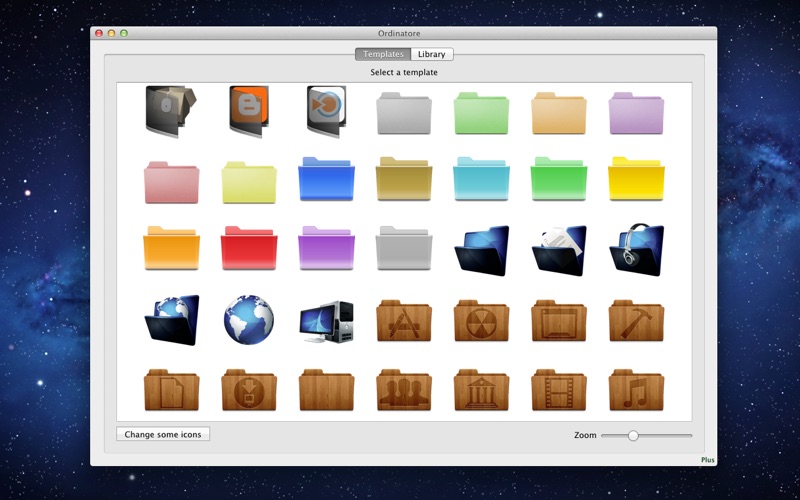Select the bright red folder template
Image resolution: width=800 pixels, height=500 pixels.
[x=249, y=250]
